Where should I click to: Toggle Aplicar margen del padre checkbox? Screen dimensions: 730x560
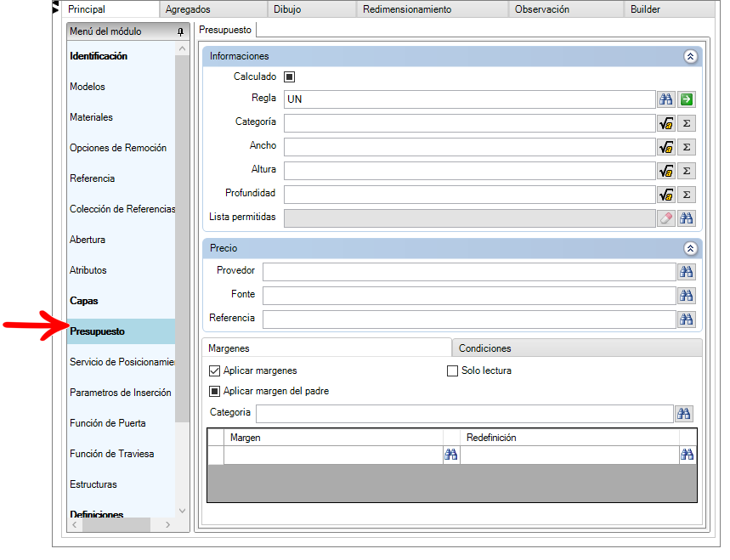pos(214,392)
